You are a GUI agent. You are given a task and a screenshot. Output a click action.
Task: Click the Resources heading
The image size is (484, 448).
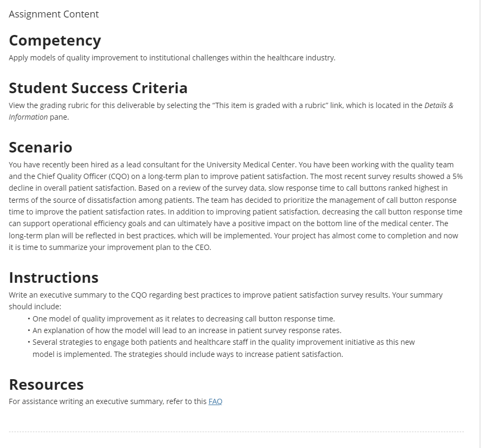point(46,384)
